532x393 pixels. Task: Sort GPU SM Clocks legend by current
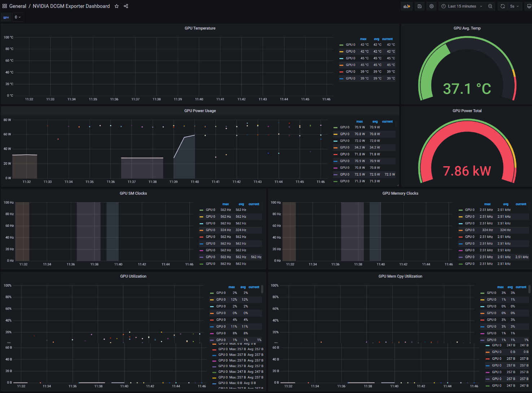click(x=254, y=204)
